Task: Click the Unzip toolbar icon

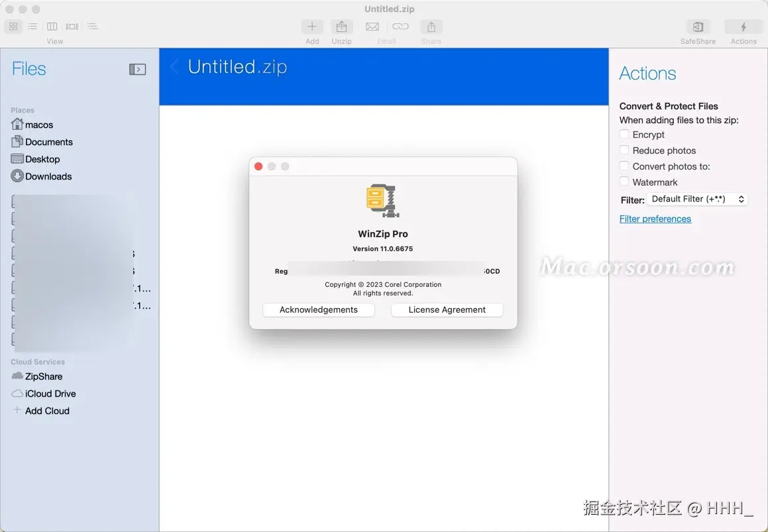Action: pos(341,27)
